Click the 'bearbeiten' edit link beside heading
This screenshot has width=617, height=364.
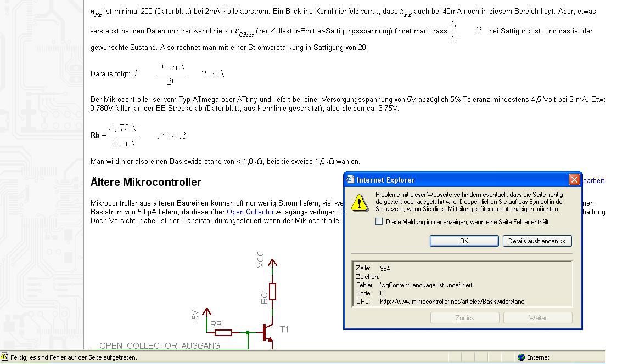tap(594, 181)
